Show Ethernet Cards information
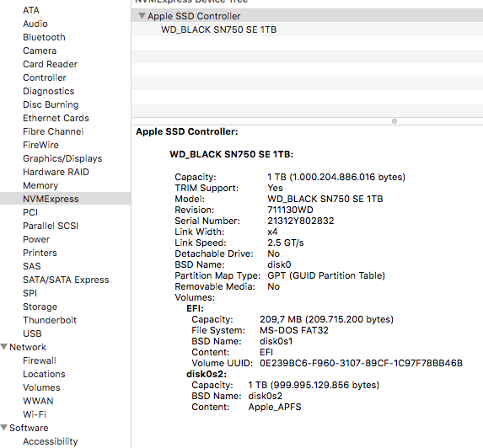Image resolution: width=483 pixels, height=448 pixels. (x=56, y=118)
